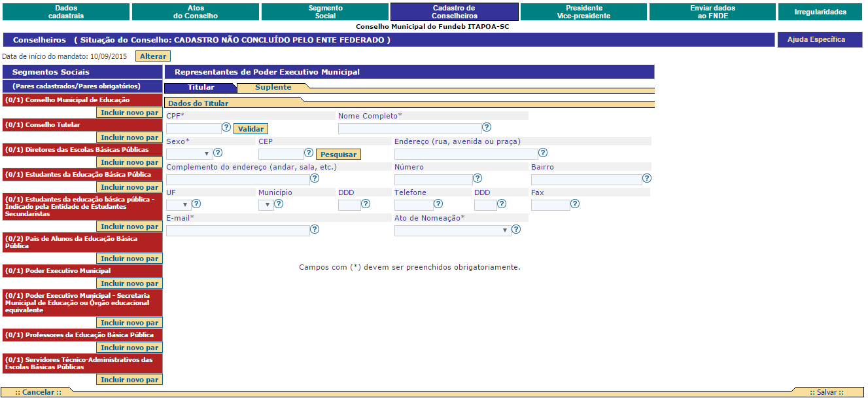Image resolution: width=868 pixels, height=398 pixels.
Task: Click help icon beside Nome Completo field
Action: (x=487, y=128)
